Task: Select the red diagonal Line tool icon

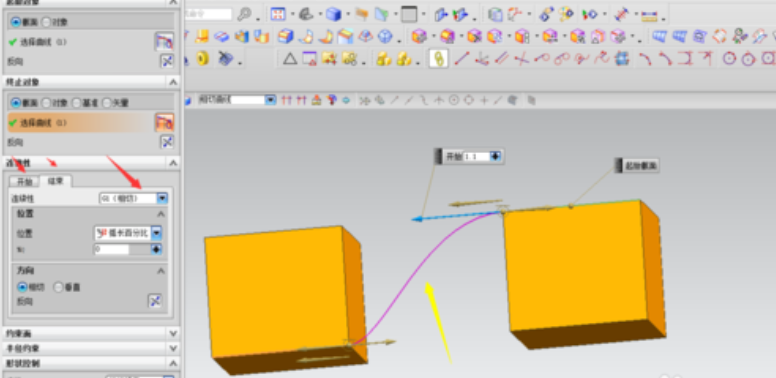Action: pyautogui.click(x=461, y=58)
